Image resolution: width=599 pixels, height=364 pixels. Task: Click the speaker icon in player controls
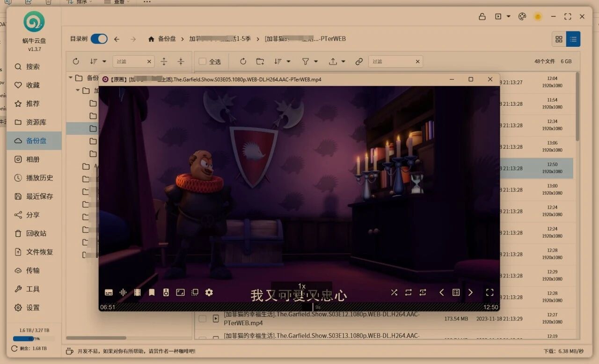pos(166,292)
